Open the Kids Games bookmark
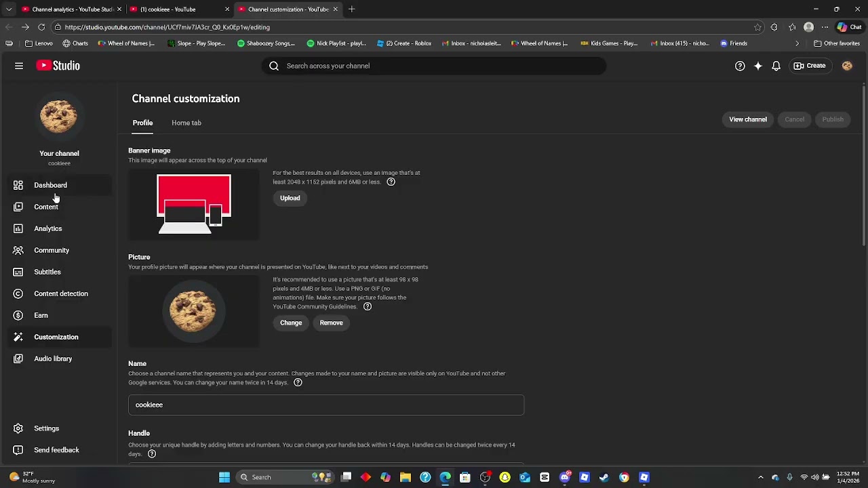The image size is (868, 488). [609, 43]
